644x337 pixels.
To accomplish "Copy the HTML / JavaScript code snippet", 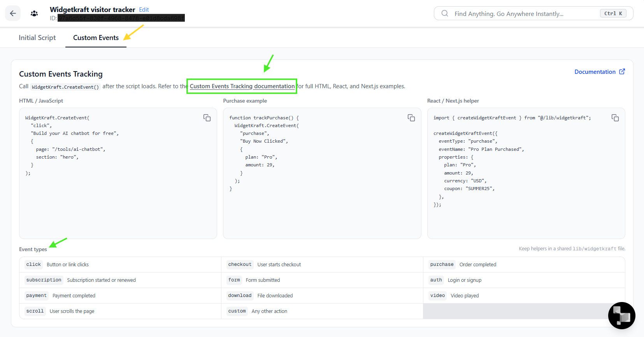I will [x=207, y=118].
